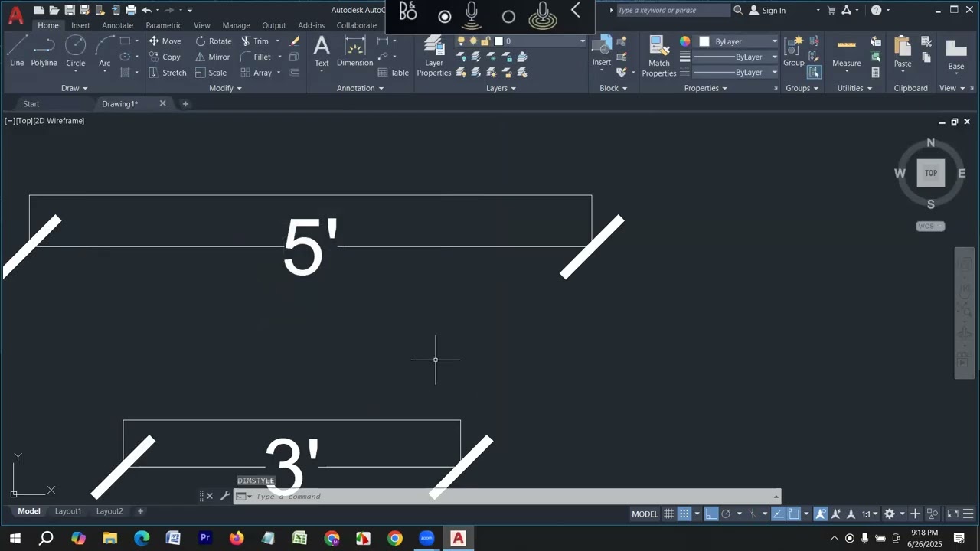Viewport: 980px width, 551px height.
Task: Switch to the Manage tab
Action: (x=236, y=25)
